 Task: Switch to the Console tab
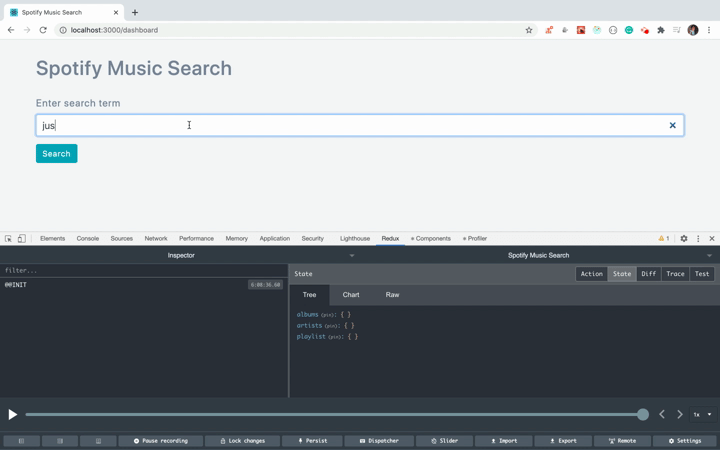pos(88,238)
